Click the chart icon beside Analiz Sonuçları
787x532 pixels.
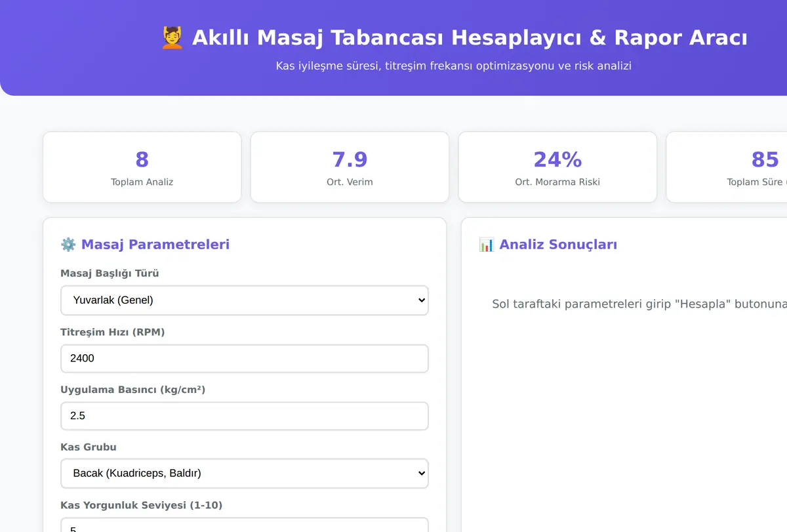click(x=487, y=245)
